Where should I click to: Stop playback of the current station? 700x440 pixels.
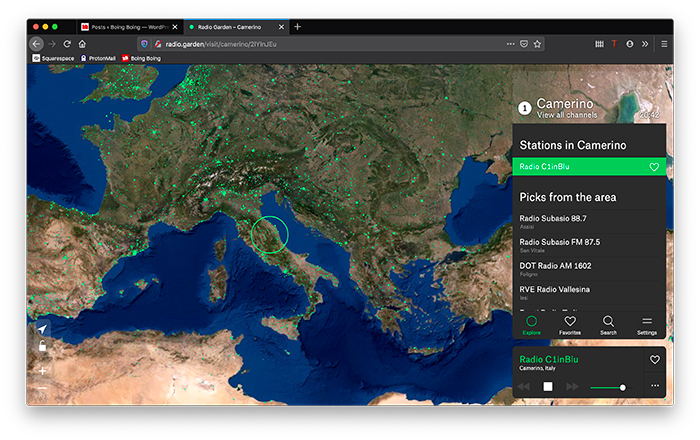point(547,386)
